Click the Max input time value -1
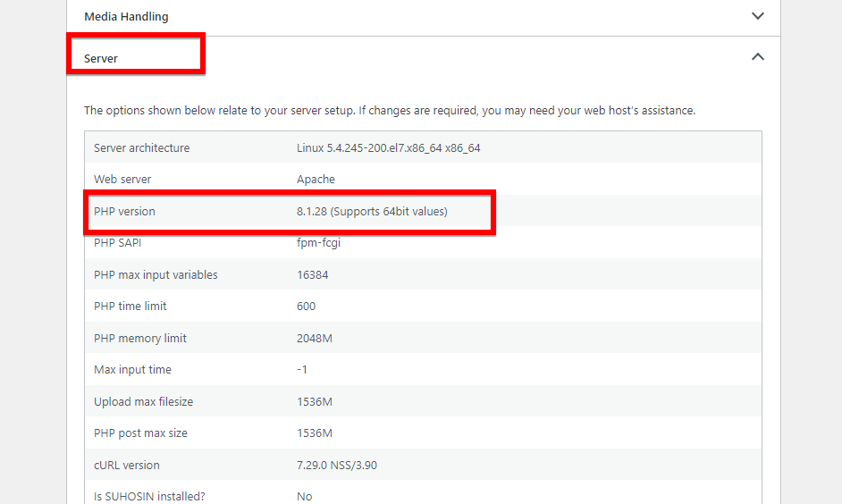842x504 pixels. [303, 369]
